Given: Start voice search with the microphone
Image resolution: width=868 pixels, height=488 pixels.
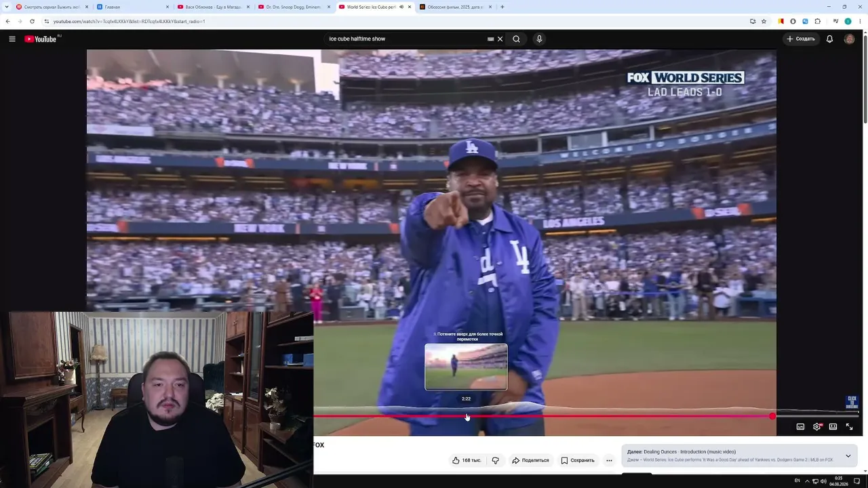Looking at the screenshot, I should point(539,39).
